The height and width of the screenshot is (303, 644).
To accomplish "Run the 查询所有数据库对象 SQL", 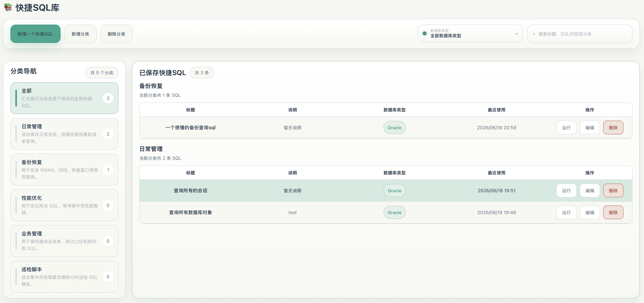I will (x=566, y=212).
